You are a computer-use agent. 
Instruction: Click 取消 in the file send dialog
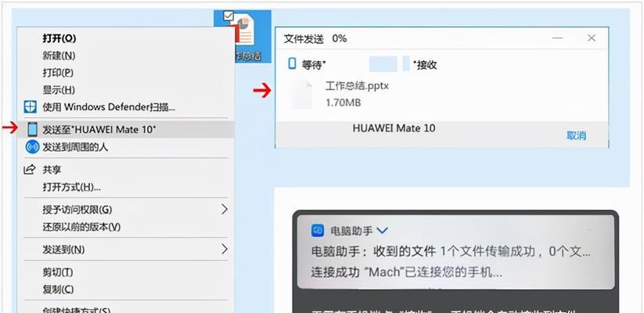(576, 136)
